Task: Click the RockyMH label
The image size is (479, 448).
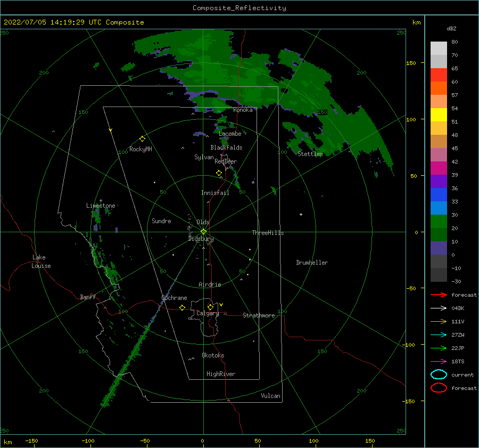Action: (141, 149)
